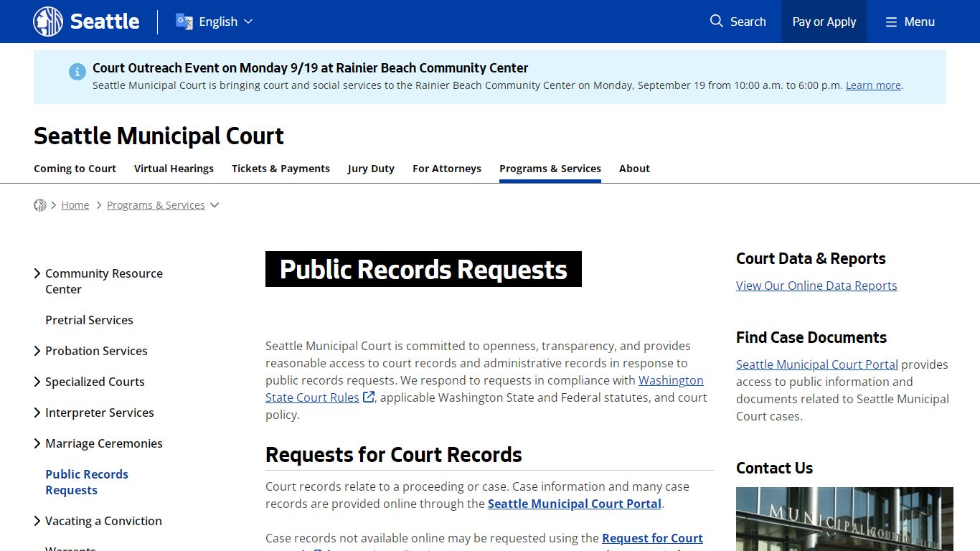The height and width of the screenshot is (551, 980).
Task: Expand Marriage Ceremonies chevron
Action: (x=37, y=443)
